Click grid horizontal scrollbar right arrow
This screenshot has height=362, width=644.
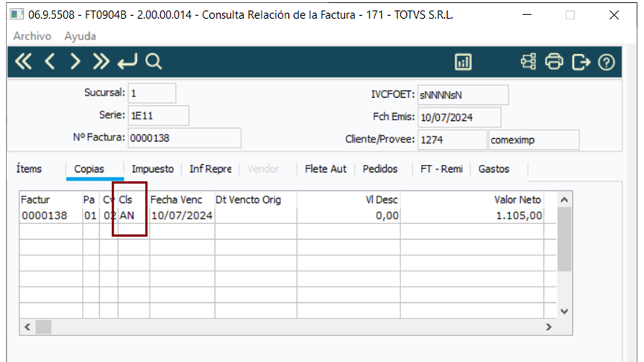(x=548, y=327)
